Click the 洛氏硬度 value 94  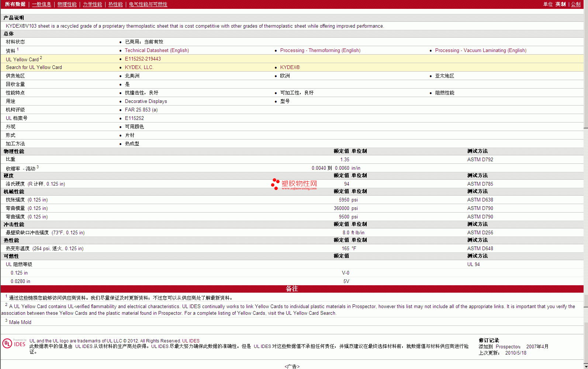[x=347, y=184]
